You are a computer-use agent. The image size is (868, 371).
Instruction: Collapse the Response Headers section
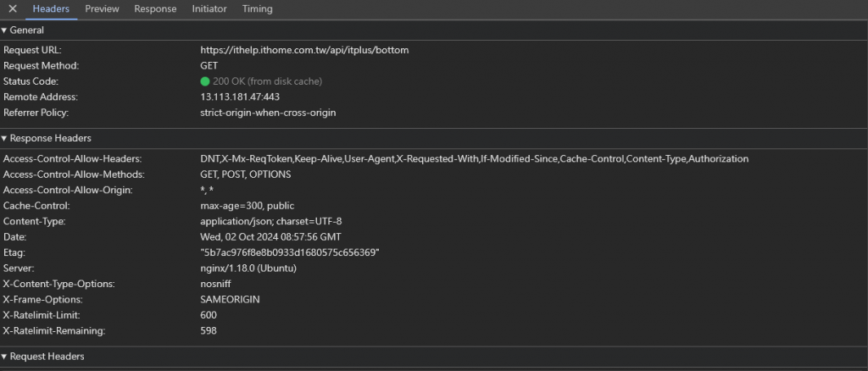point(46,138)
